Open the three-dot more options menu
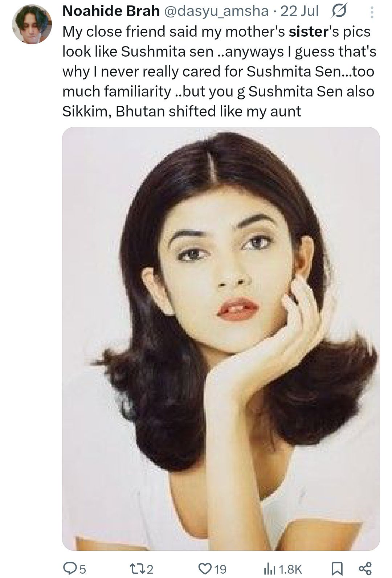The width and height of the screenshot is (392, 578). point(371,13)
